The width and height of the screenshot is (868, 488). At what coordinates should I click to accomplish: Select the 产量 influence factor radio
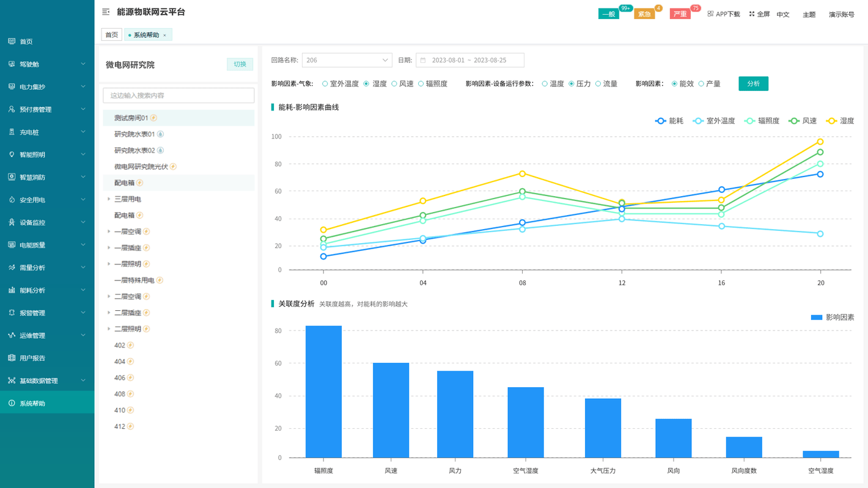coord(701,84)
